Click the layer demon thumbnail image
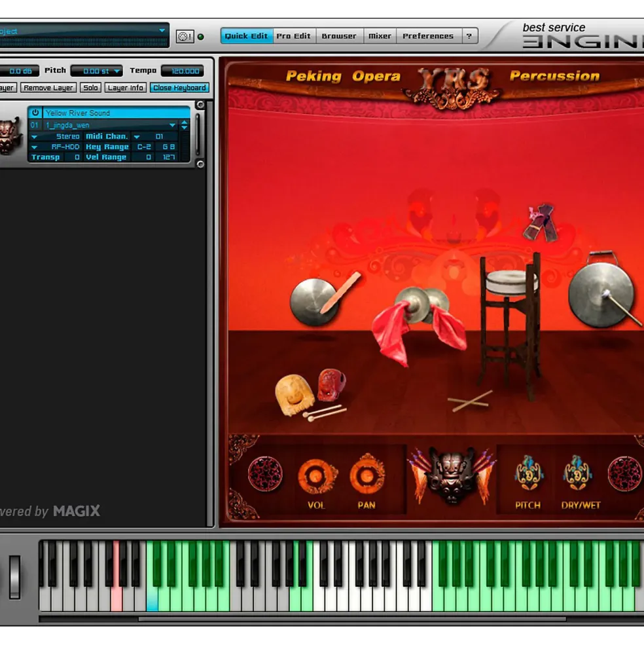 (9, 135)
